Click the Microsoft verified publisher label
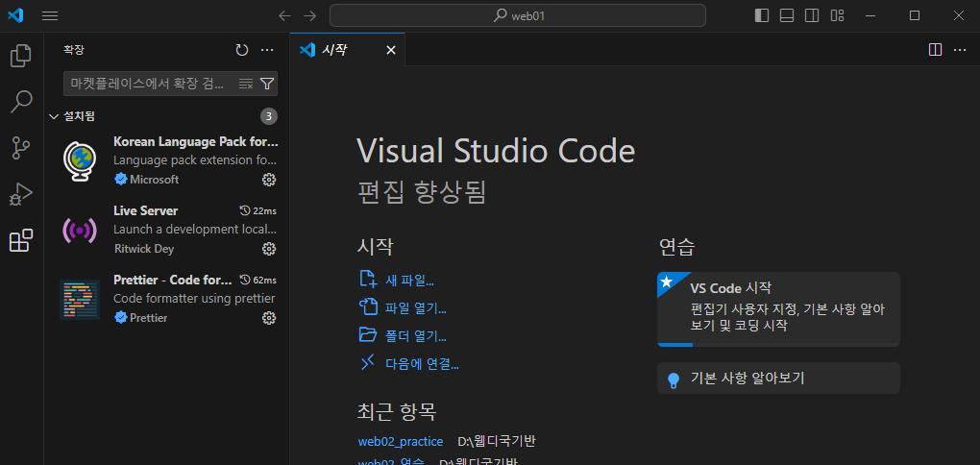 click(147, 180)
